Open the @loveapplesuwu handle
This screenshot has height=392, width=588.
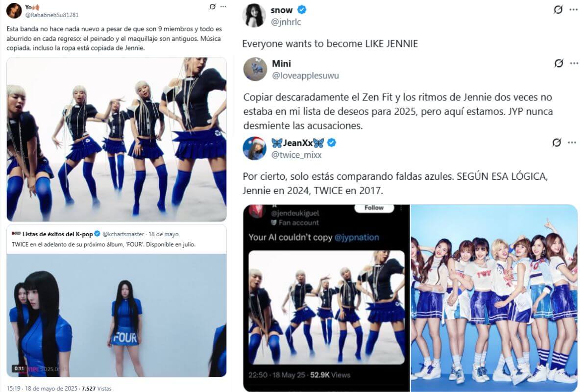pyautogui.click(x=305, y=75)
